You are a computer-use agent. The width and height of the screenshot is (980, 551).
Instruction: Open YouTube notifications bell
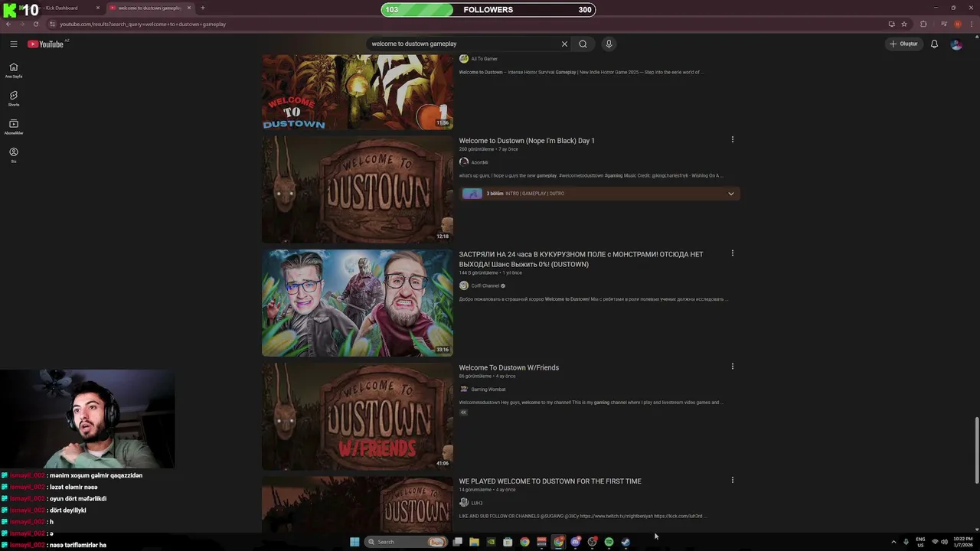[x=934, y=44]
